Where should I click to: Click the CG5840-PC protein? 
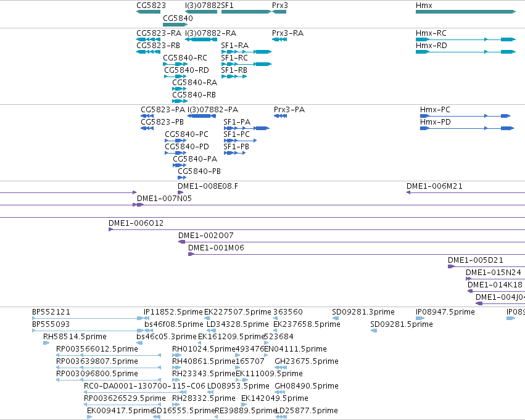(x=175, y=141)
